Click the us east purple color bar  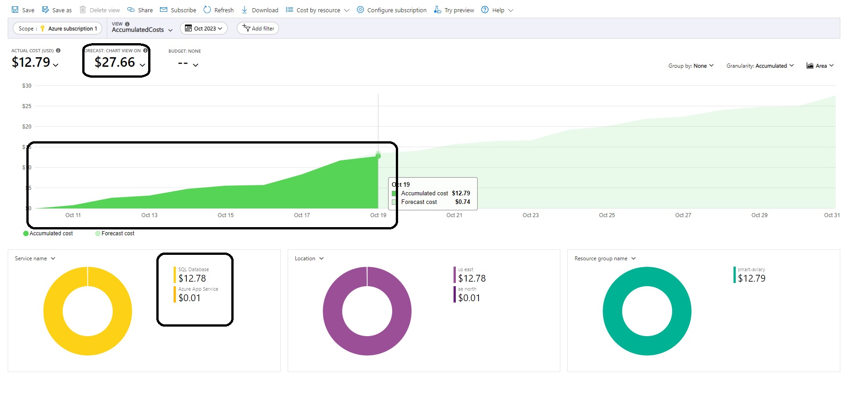[454, 275]
